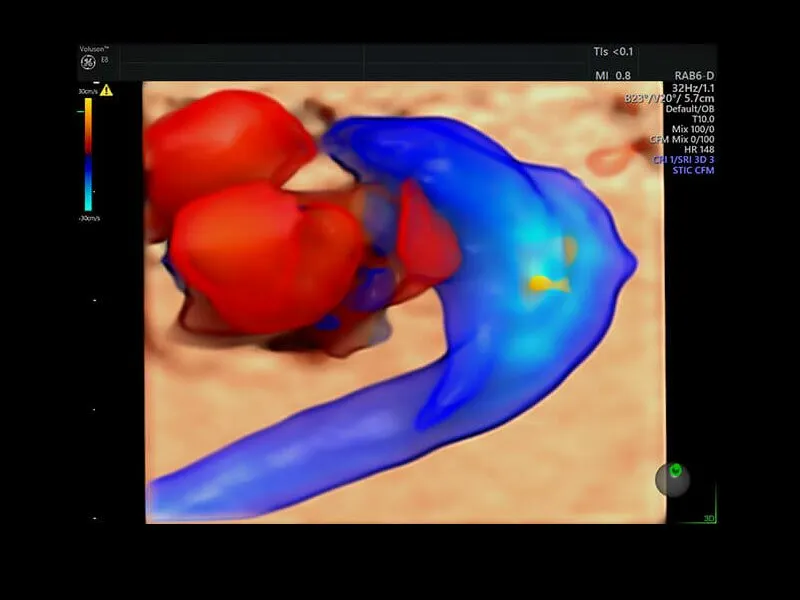Click the Mix 100/0 setting

692,129
